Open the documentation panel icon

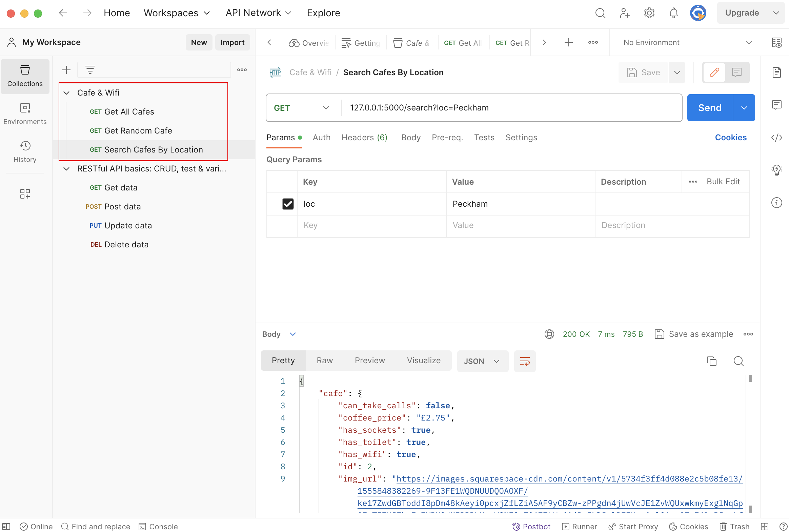click(776, 72)
